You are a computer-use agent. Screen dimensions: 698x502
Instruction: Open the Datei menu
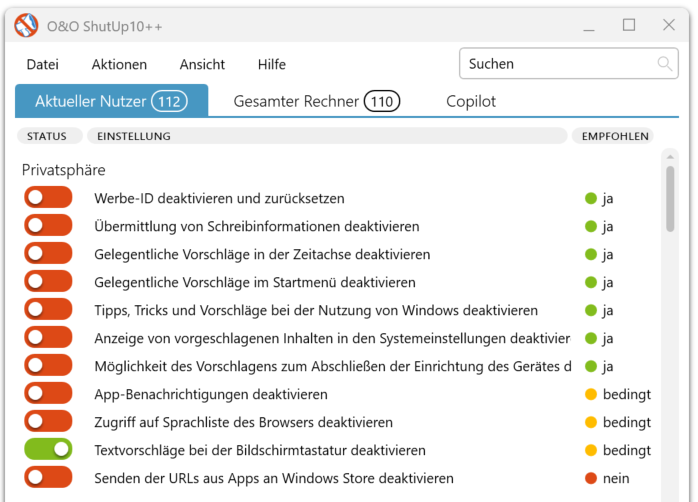click(43, 64)
